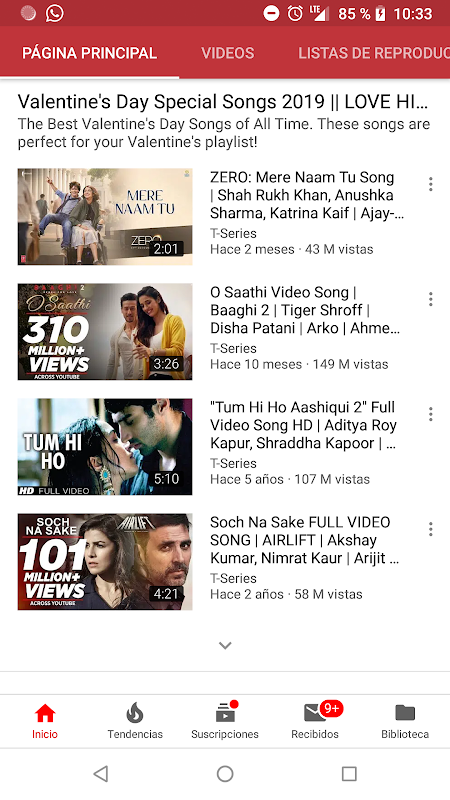
Task: Open options menu for Tum Hi Ho video
Action: 431,414
